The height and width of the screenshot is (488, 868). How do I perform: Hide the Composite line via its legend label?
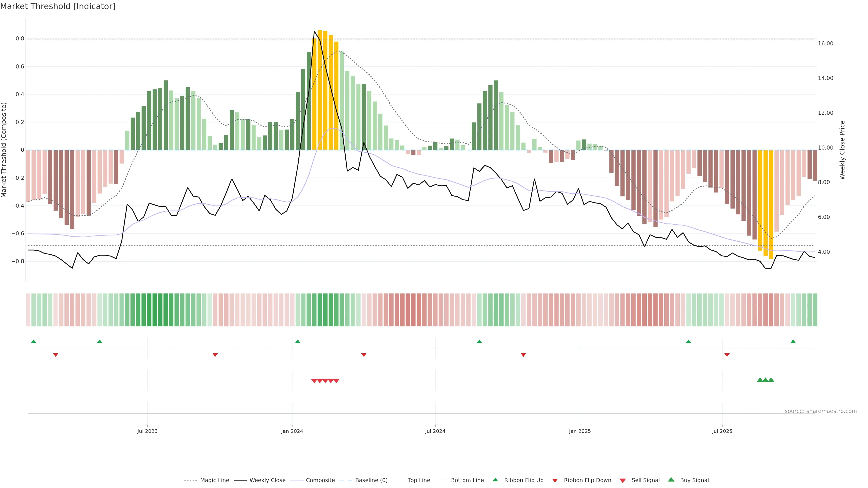pyautogui.click(x=320, y=480)
